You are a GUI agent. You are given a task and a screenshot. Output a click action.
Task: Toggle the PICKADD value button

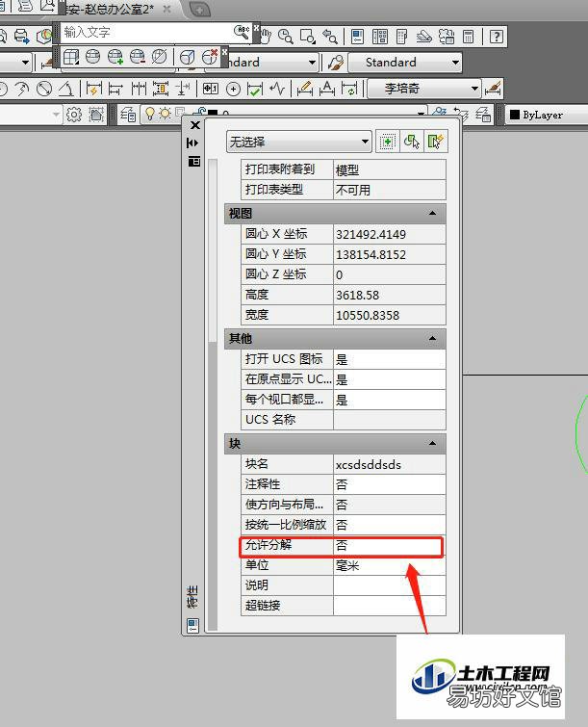coord(388,142)
